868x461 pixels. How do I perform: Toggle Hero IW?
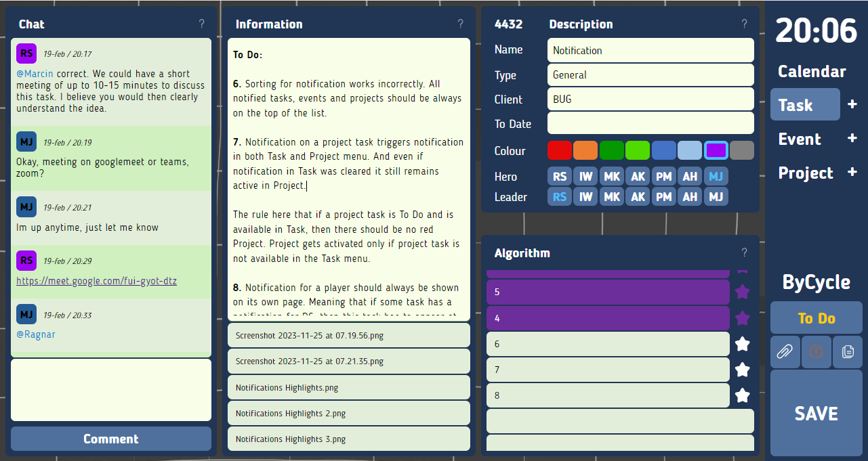[x=586, y=177]
